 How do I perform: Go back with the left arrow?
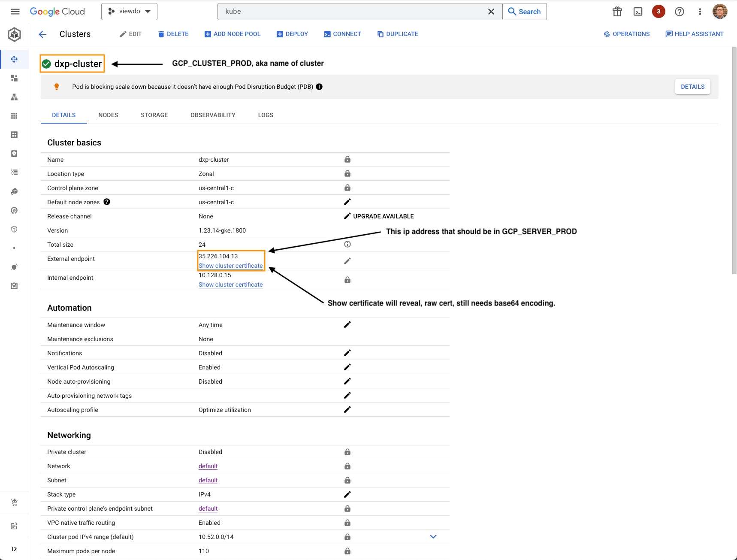pos(42,34)
